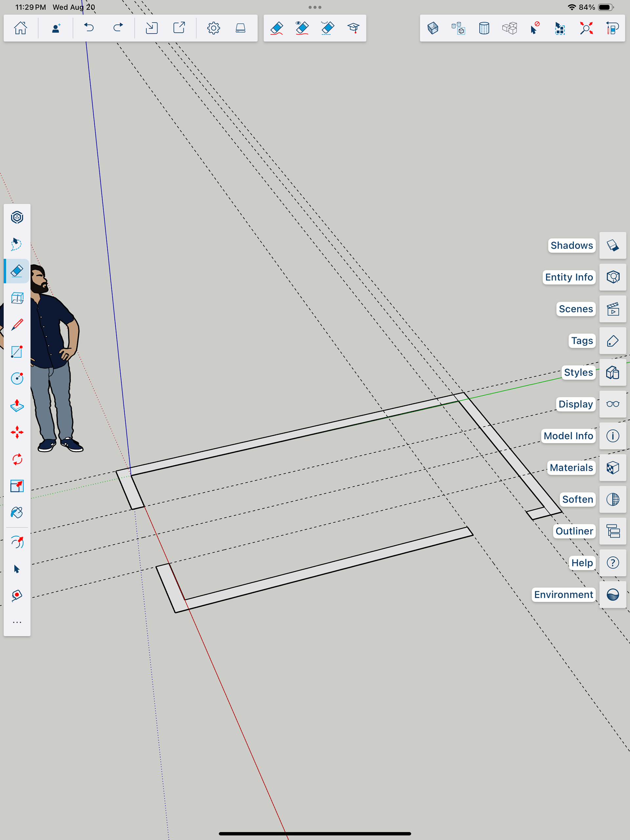Select the Push/Pull tool
Screen dimensions: 630x840
17,406
